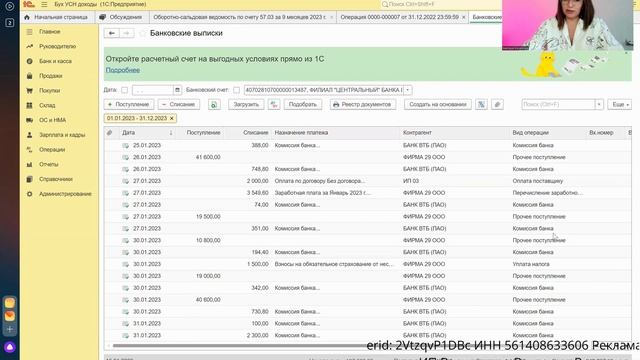The width and height of the screenshot is (640, 360).
Task: Click the Вид операции column header
Action: pyautogui.click(x=548, y=133)
